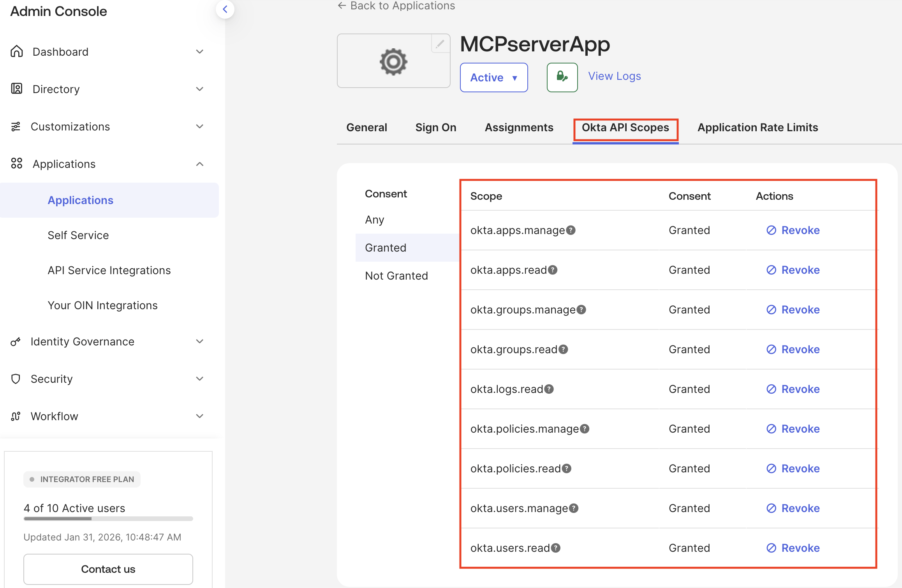
Task: Open the Application Rate Limits tab
Action: [x=758, y=127]
